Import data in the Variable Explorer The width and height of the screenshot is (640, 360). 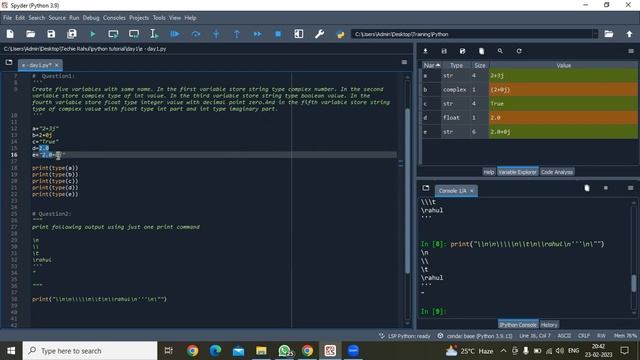pos(425,51)
